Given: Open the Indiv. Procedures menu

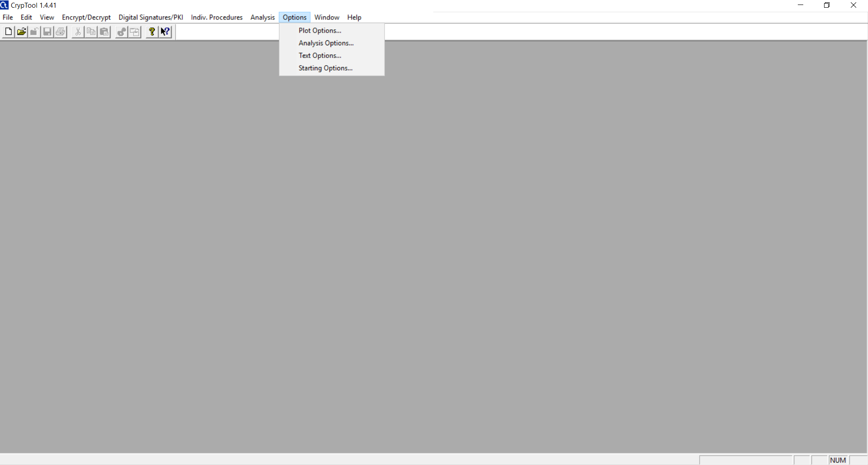Looking at the screenshot, I should 216,17.
